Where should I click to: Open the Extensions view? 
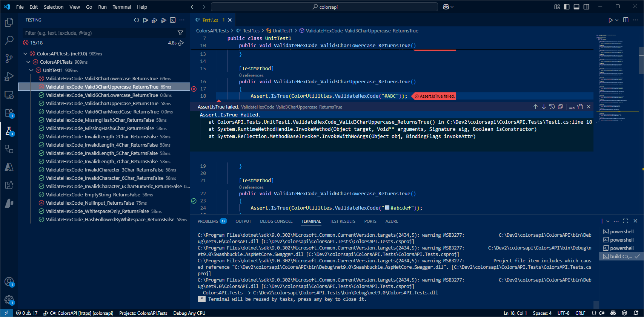pyautogui.click(x=9, y=113)
